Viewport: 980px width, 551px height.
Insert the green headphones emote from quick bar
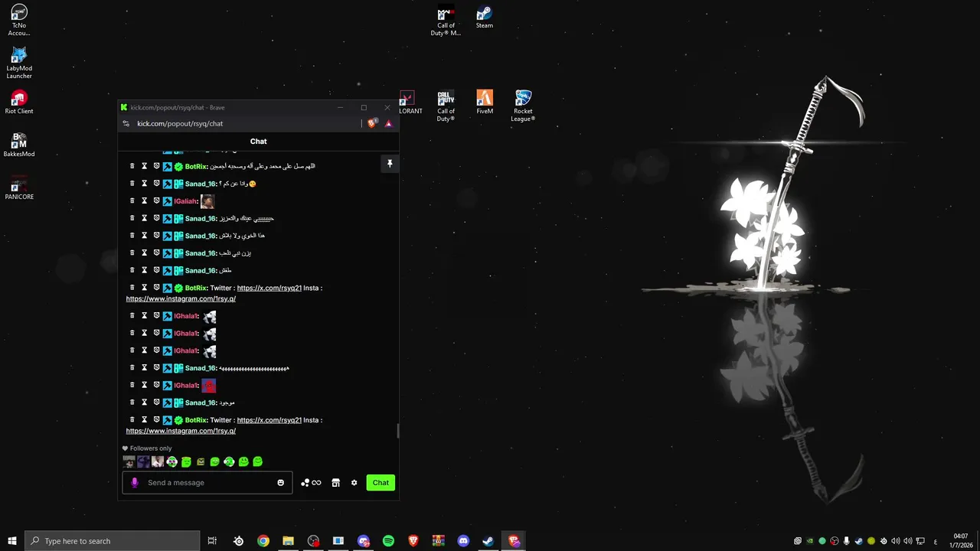(229, 461)
